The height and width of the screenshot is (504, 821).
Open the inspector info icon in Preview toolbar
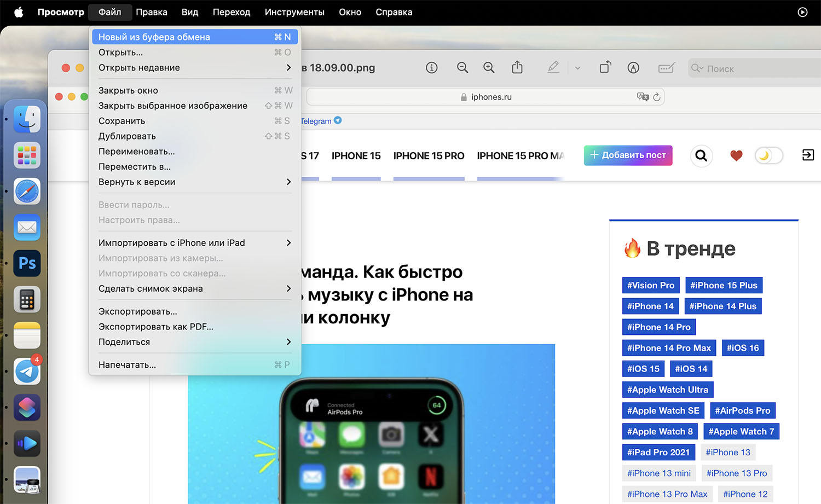coord(432,68)
